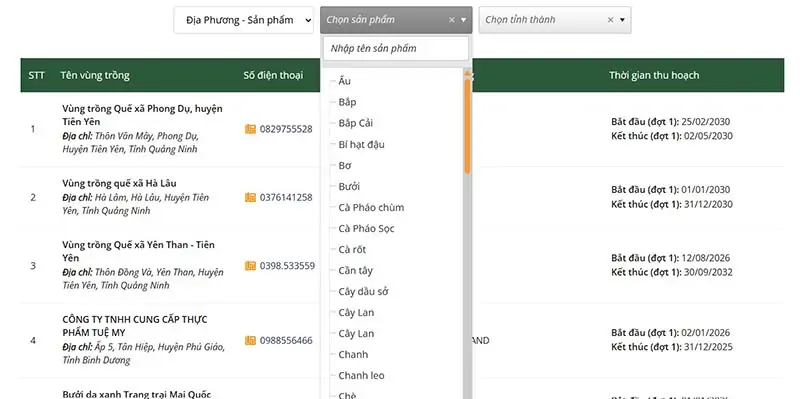Screen dimensions: 800x399
Task: Click the Thời gian thu hoạch column header
Action: [x=654, y=76]
